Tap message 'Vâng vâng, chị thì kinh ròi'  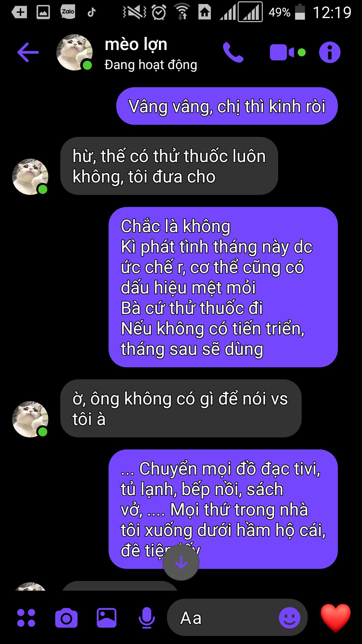(227, 106)
